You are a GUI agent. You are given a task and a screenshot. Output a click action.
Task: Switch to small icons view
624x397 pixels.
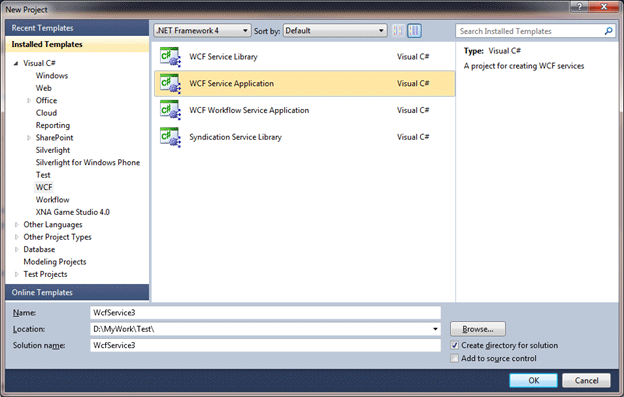398,31
